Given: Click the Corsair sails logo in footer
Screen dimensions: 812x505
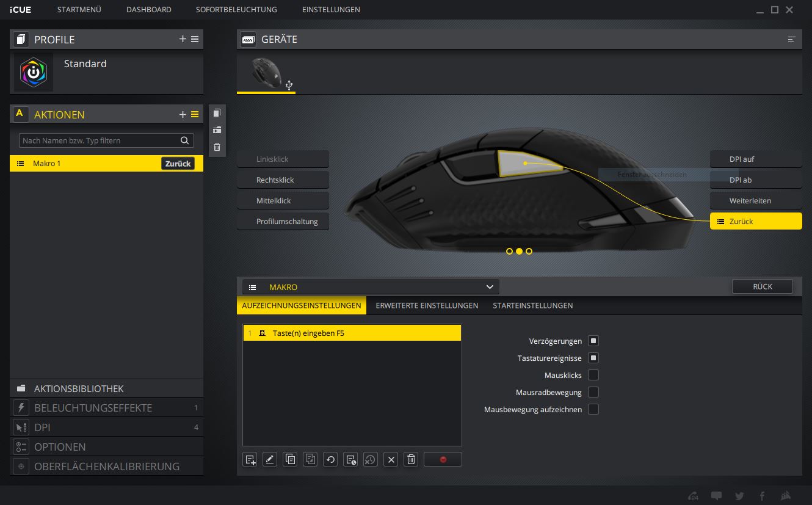Looking at the screenshot, I should point(786,496).
